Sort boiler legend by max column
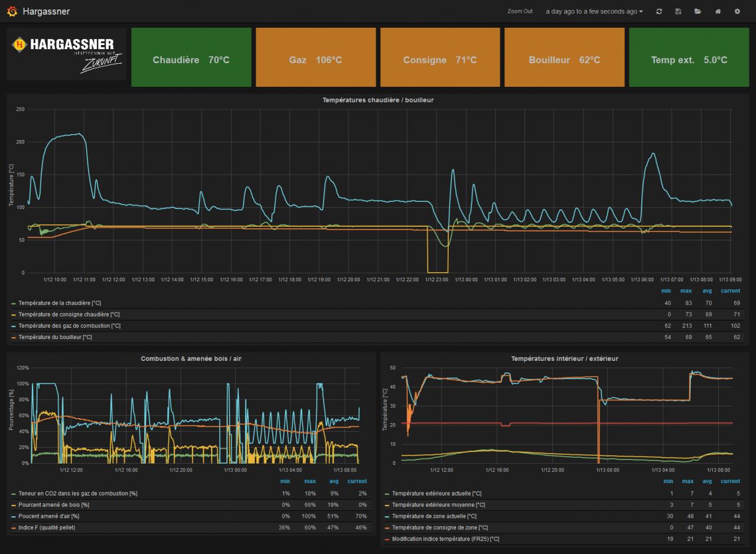 coord(687,291)
